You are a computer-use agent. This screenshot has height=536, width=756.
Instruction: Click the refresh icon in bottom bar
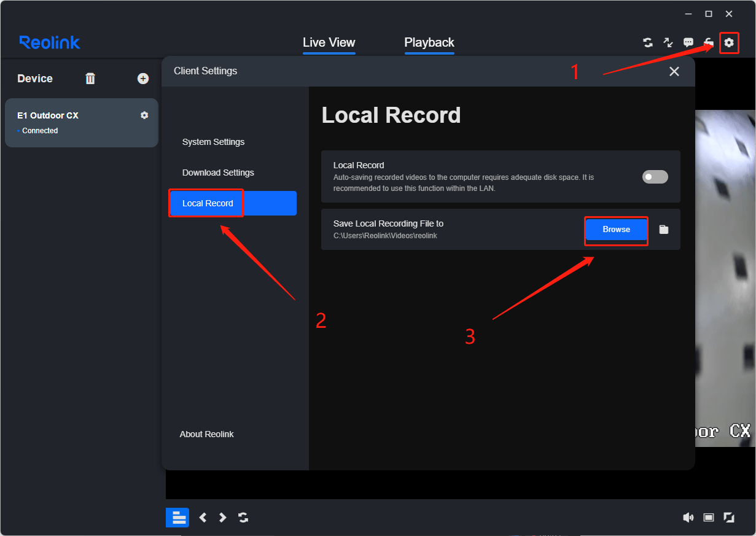pos(243,518)
